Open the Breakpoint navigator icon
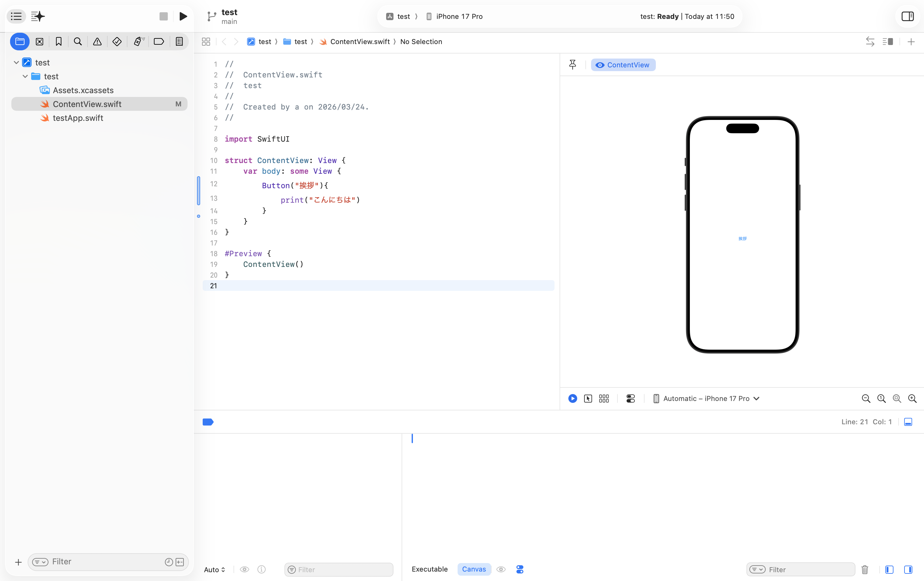The height and width of the screenshot is (581, 924). [159, 42]
